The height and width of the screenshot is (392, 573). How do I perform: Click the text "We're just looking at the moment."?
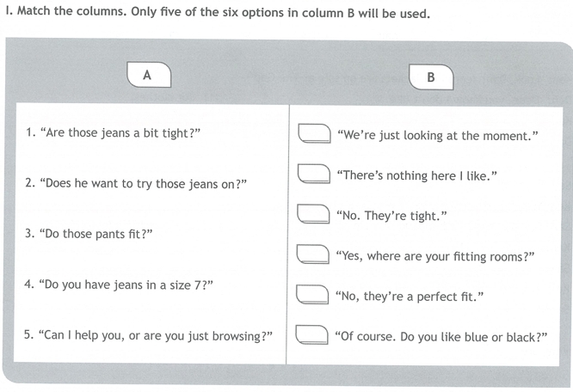point(438,136)
